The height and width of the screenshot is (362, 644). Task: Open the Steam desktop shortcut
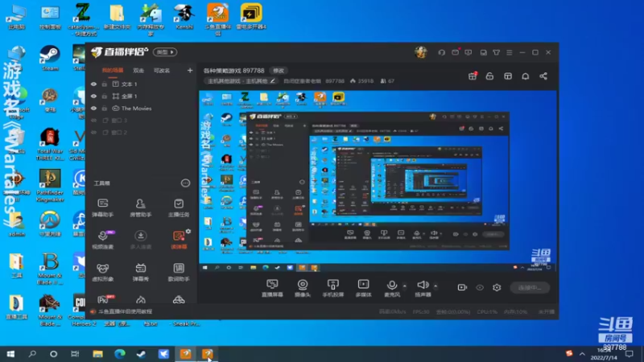pyautogui.click(x=50, y=58)
